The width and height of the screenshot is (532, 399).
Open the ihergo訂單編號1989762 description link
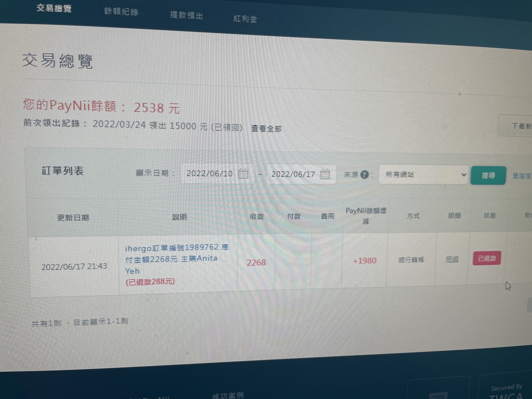pos(177,259)
